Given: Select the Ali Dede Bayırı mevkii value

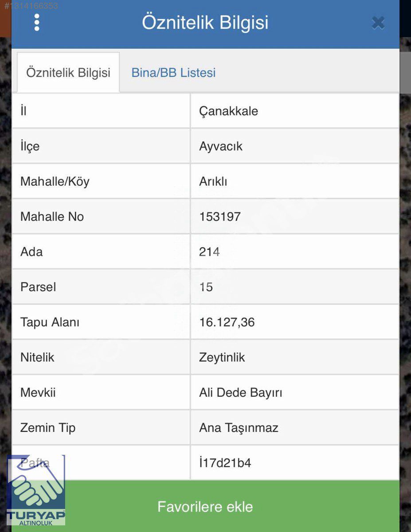Looking at the screenshot, I should (x=241, y=393).
